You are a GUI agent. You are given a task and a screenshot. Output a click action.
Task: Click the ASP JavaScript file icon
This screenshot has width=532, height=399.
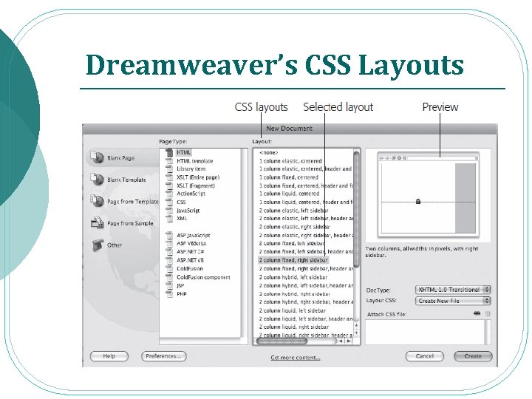[169, 235]
